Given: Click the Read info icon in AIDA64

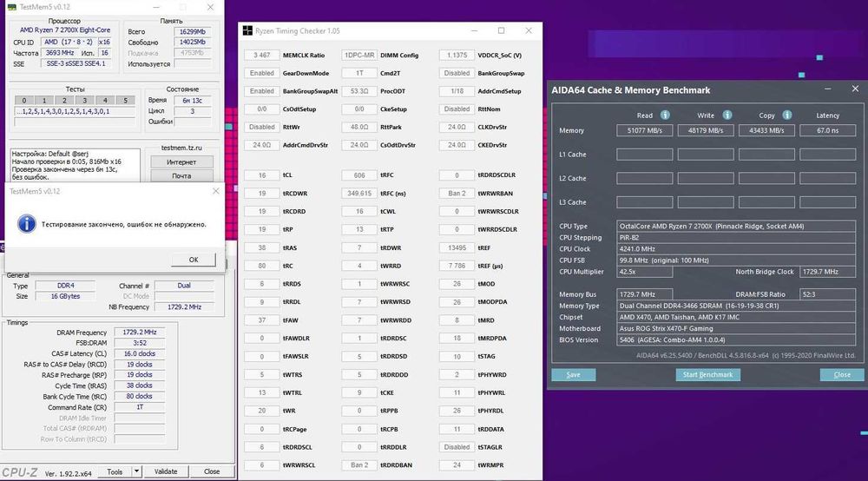Looking at the screenshot, I should coord(665,115).
